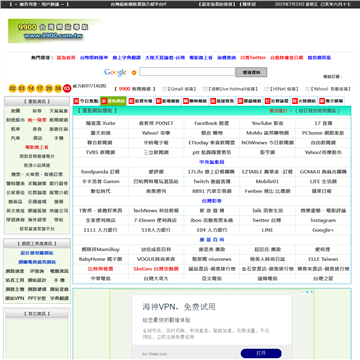360x360 pixels.
Task: Switch to the 投資市場 tab
Action: click(x=140, y=101)
